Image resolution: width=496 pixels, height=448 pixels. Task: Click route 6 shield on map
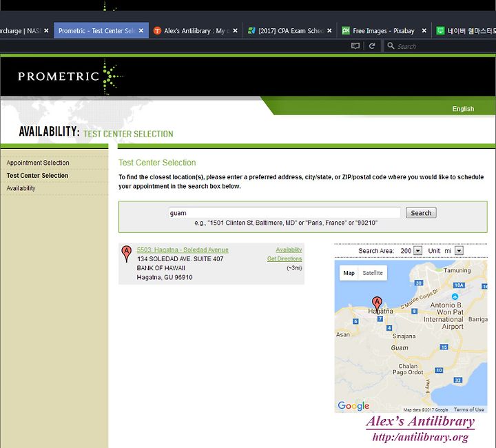click(355, 321)
